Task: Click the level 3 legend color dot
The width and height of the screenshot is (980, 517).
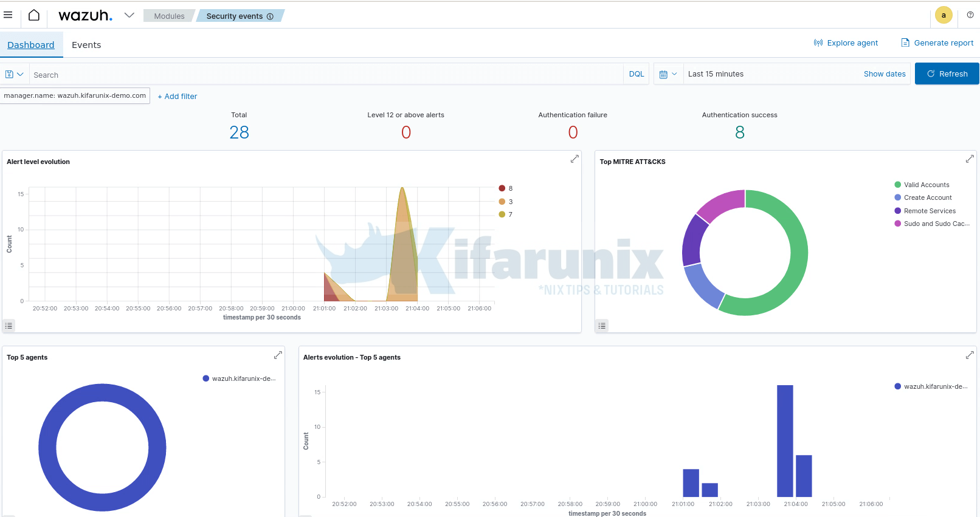Action: (x=502, y=202)
